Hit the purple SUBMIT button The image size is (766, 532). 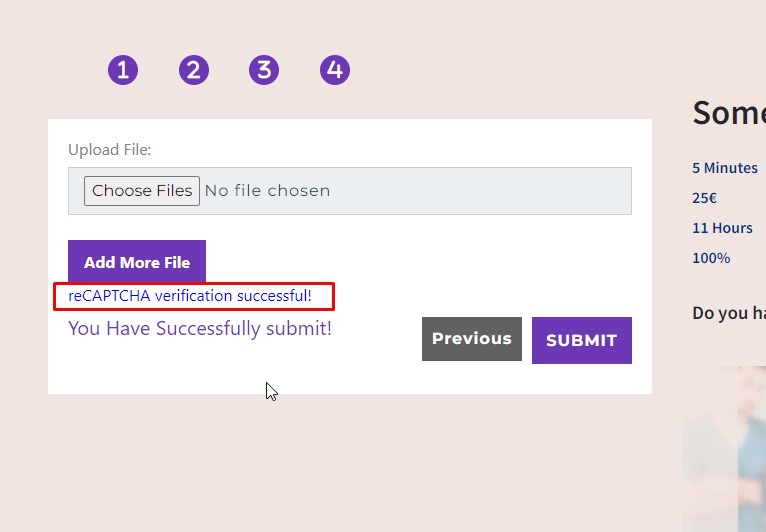(581, 340)
